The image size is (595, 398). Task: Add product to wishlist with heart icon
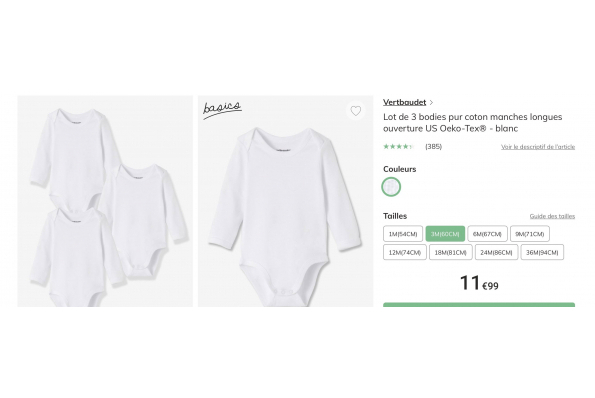coord(356,111)
